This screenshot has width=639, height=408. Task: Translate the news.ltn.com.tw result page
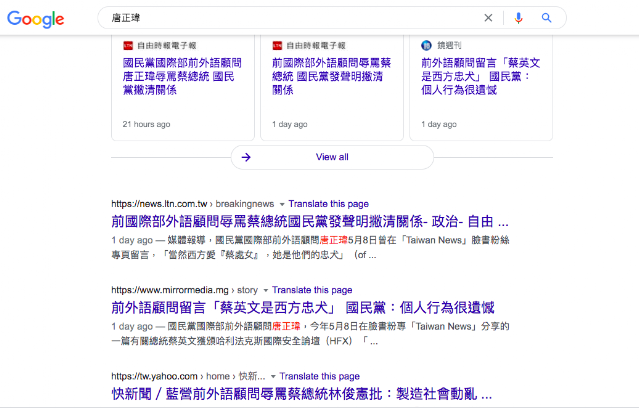pyautogui.click(x=328, y=204)
